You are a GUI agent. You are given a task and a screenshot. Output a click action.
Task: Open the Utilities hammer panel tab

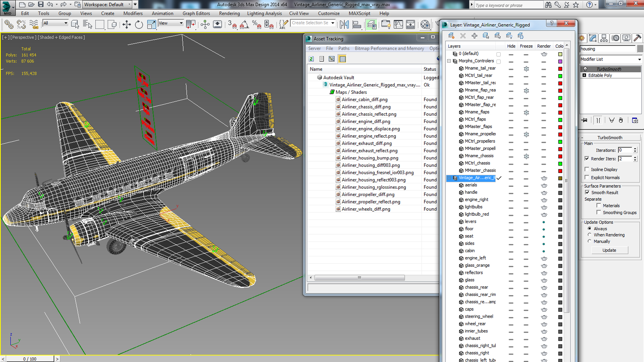point(638,38)
